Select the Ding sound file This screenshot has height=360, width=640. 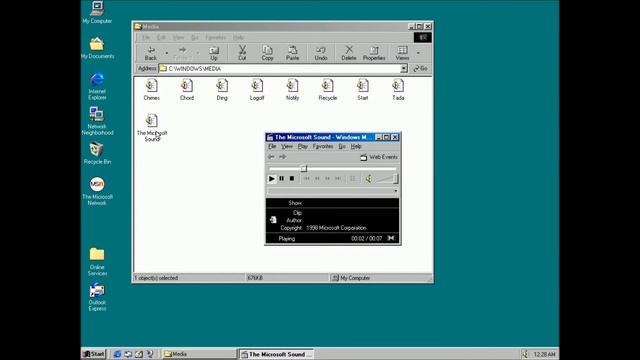pyautogui.click(x=222, y=90)
